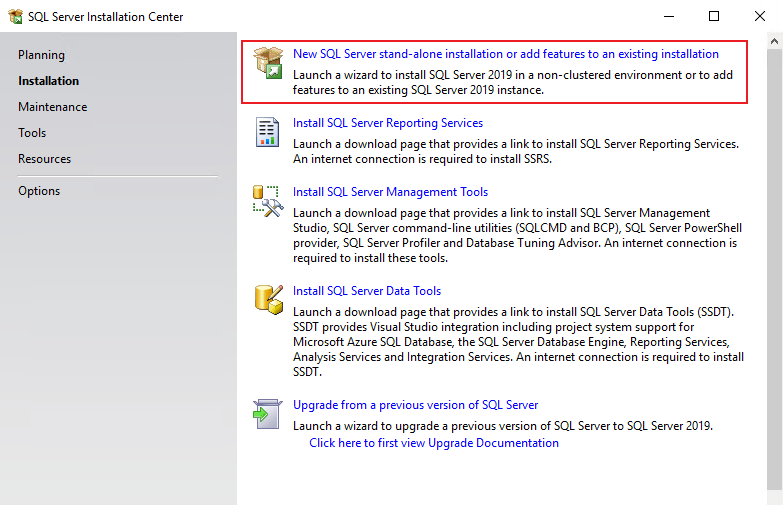Open Install SQL Server Reporting Services link
This screenshot has width=783, height=505.
click(x=388, y=123)
